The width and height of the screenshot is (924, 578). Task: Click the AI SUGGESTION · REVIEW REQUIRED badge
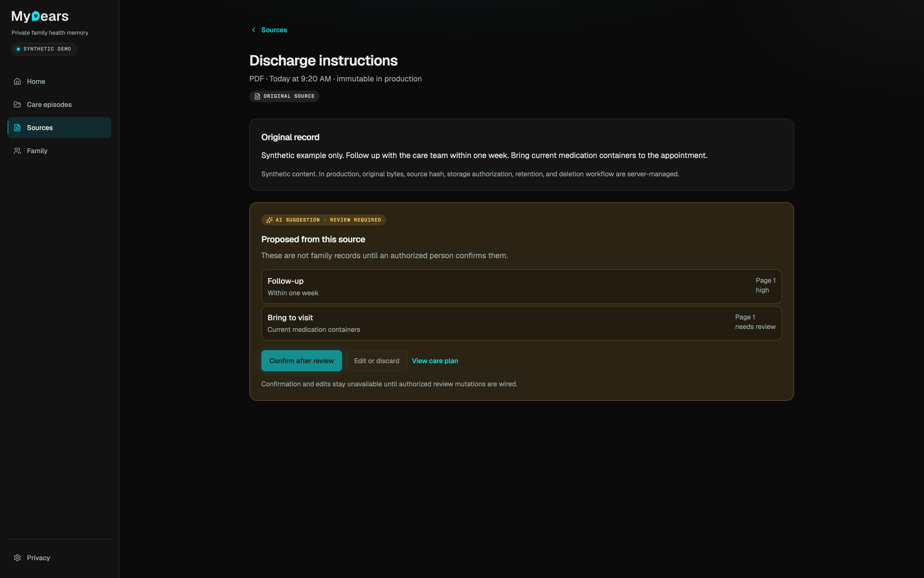(x=323, y=220)
